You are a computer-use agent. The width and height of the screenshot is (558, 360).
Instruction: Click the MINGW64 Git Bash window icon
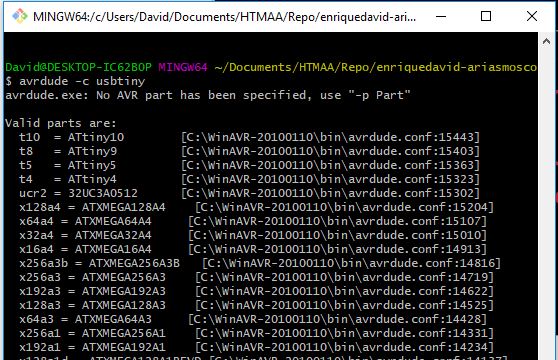click(x=20, y=16)
